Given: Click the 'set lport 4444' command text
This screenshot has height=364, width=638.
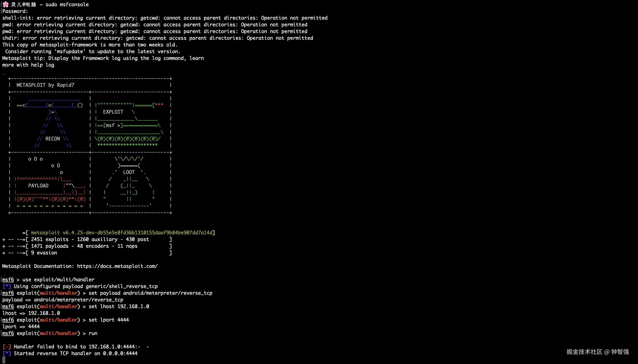Looking at the screenshot, I should click(109, 320).
